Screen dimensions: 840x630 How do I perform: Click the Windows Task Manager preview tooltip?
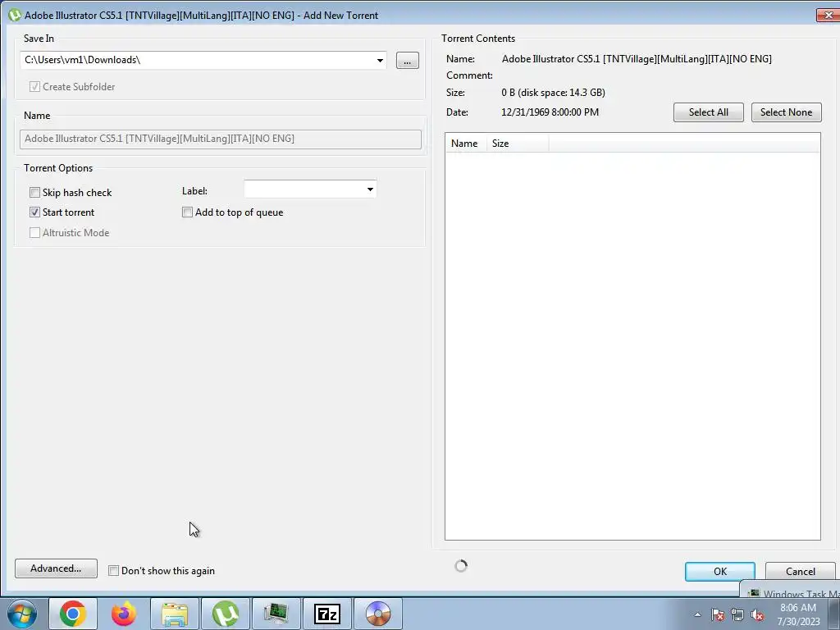tap(792, 590)
